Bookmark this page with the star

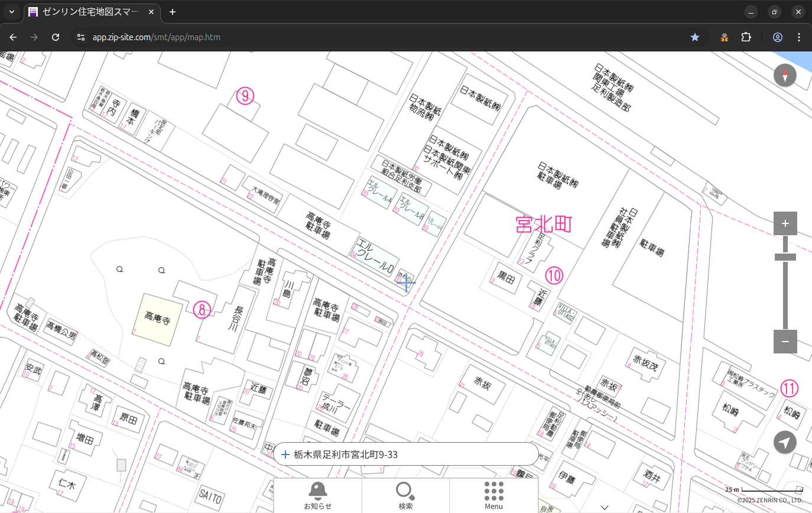pyautogui.click(x=695, y=37)
